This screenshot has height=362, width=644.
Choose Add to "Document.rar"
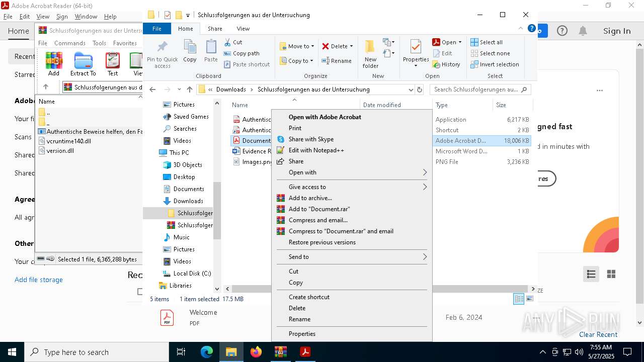point(351,209)
